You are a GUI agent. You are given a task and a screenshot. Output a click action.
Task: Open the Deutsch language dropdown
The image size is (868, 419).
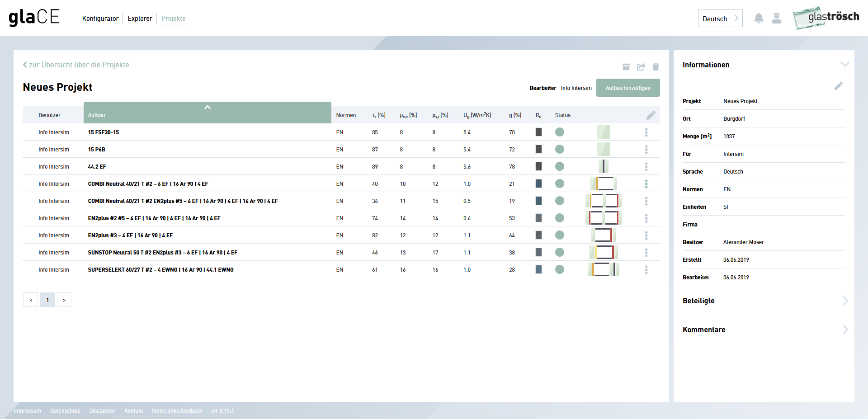point(720,19)
